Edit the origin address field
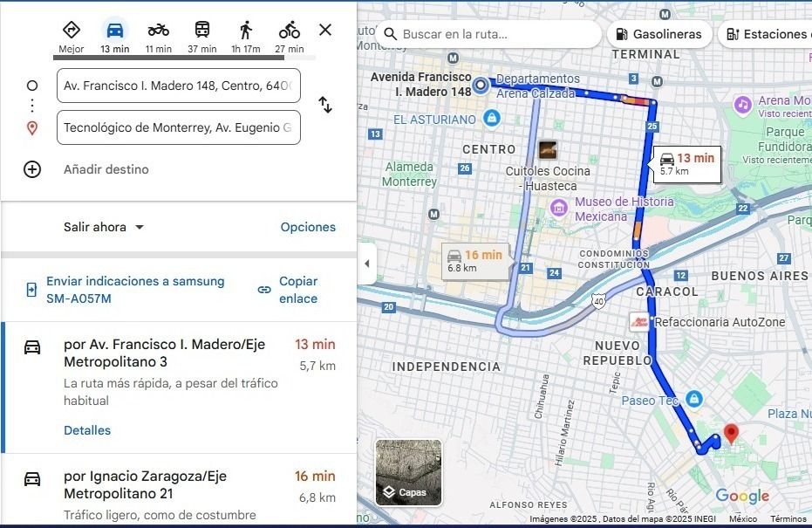This screenshot has width=812, height=528. [179, 86]
